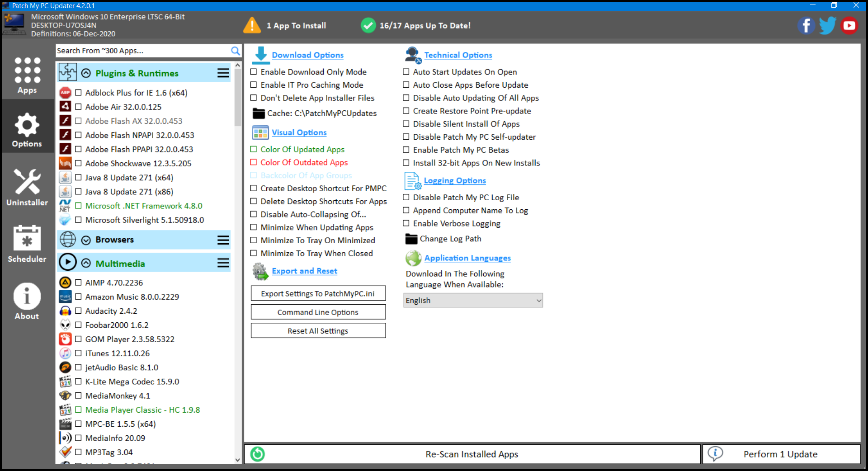The height and width of the screenshot is (471, 868).
Task: Click the GOM Player icon
Action: pos(65,339)
